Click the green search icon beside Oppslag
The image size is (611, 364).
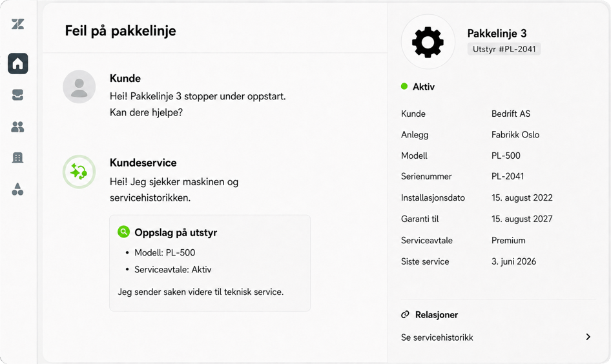(123, 232)
